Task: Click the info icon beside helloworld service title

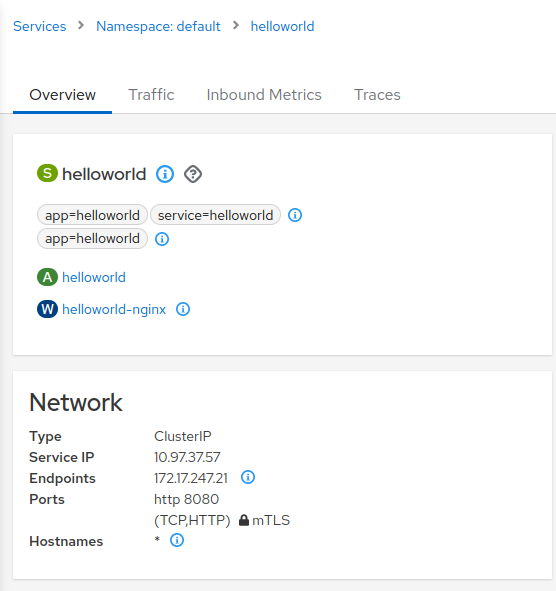Action: pos(165,174)
